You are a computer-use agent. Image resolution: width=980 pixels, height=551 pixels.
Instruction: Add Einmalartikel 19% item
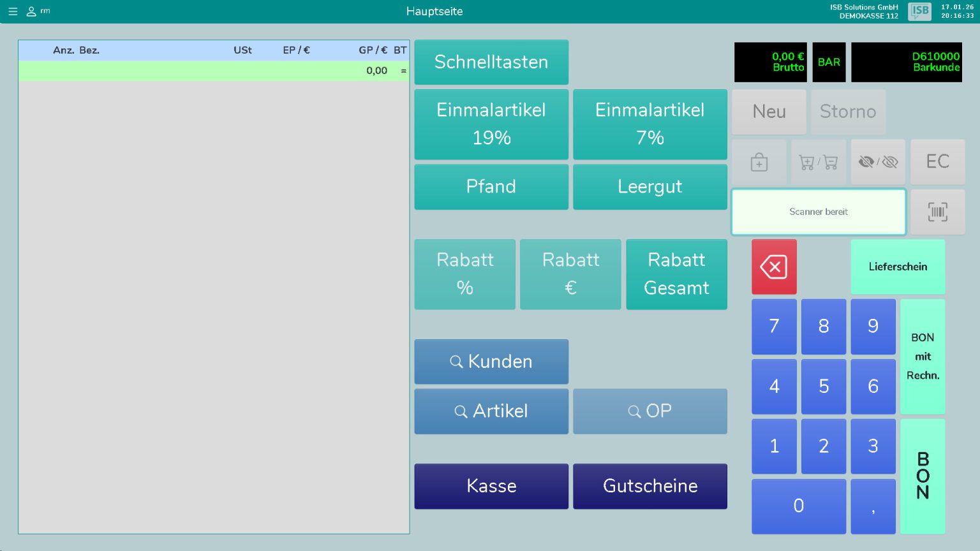point(491,124)
